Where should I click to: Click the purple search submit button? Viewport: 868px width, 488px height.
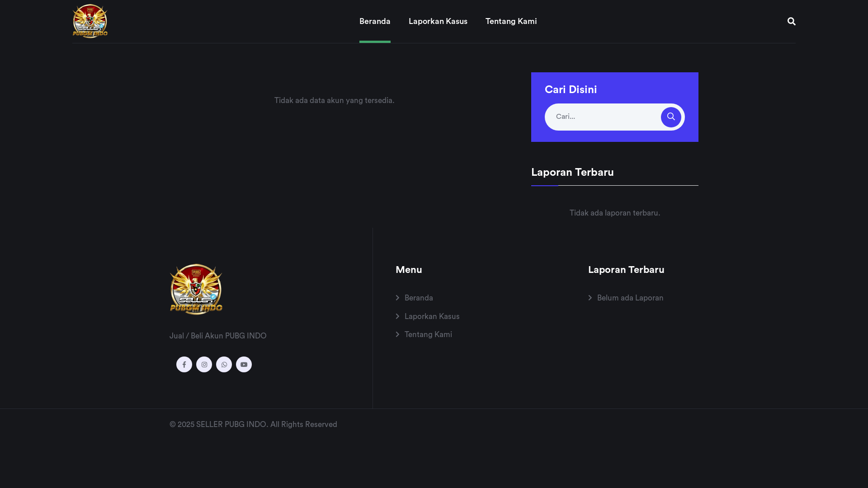(671, 117)
